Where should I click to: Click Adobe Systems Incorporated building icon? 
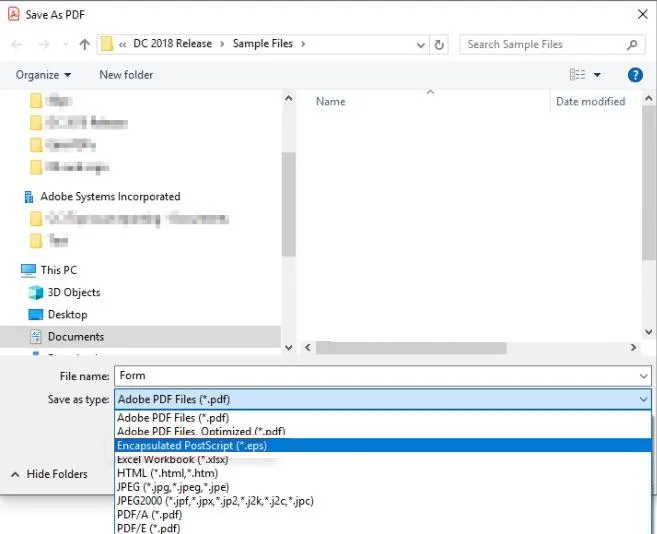[x=29, y=197]
